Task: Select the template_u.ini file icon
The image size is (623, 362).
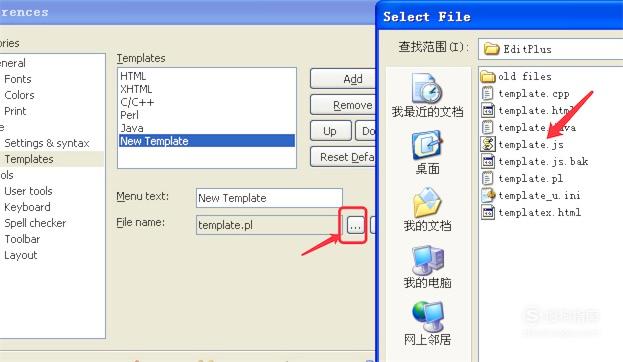Action: point(488,195)
